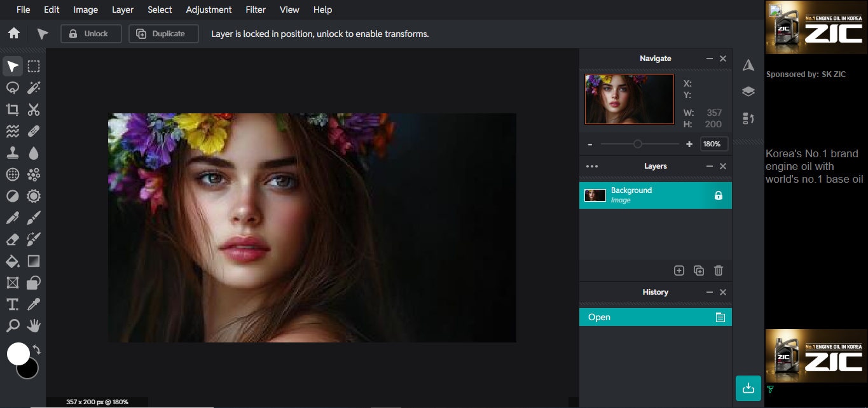Select the Shape tool
The height and width of the screenshot is (408, 868).
pos(34,283)
